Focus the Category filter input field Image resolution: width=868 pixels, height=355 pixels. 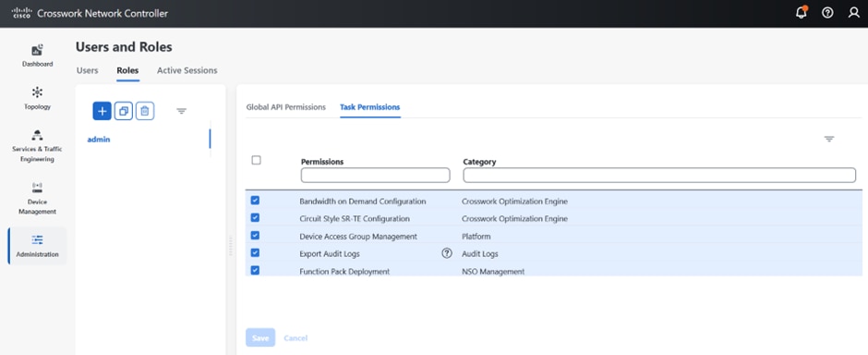coord(659,176)
